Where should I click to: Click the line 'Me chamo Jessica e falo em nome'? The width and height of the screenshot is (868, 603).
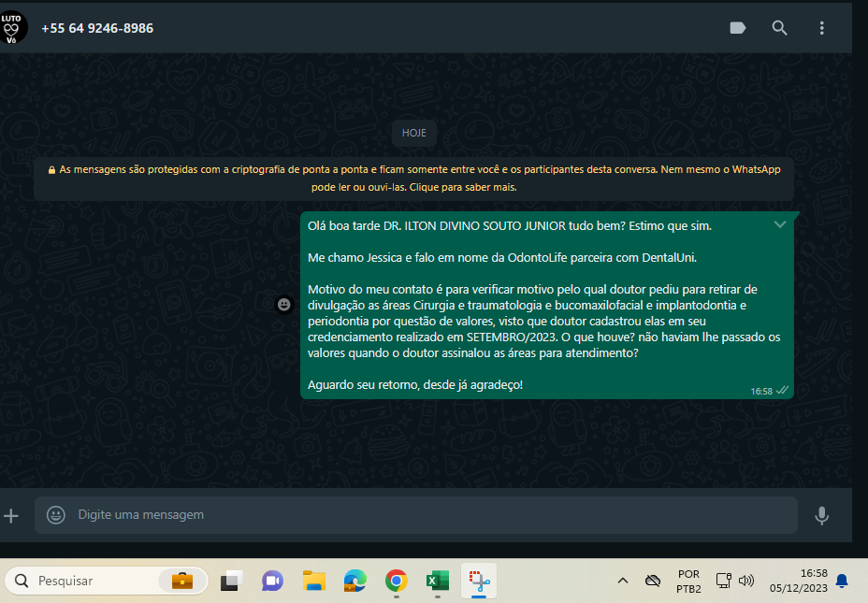coord(502,257)
